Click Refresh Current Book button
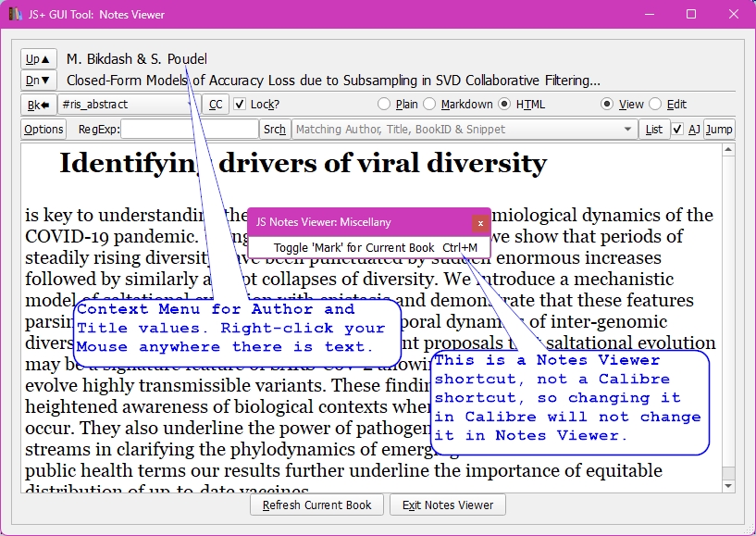756x536 pixels. pyautogui.click(x=316, y=505)
